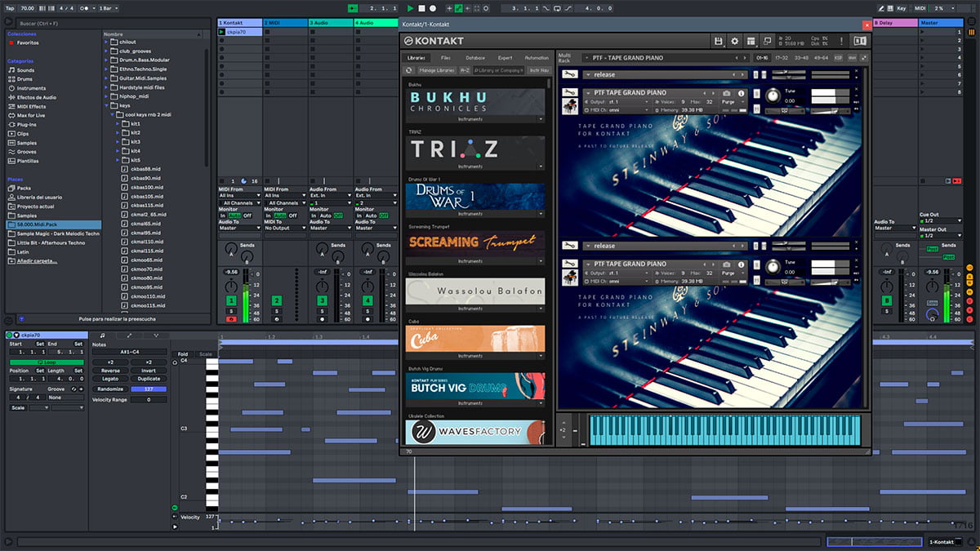980x551 pixels.
Task: Expand Bukhu Instruments dropdown
Action: coord(540,118)
